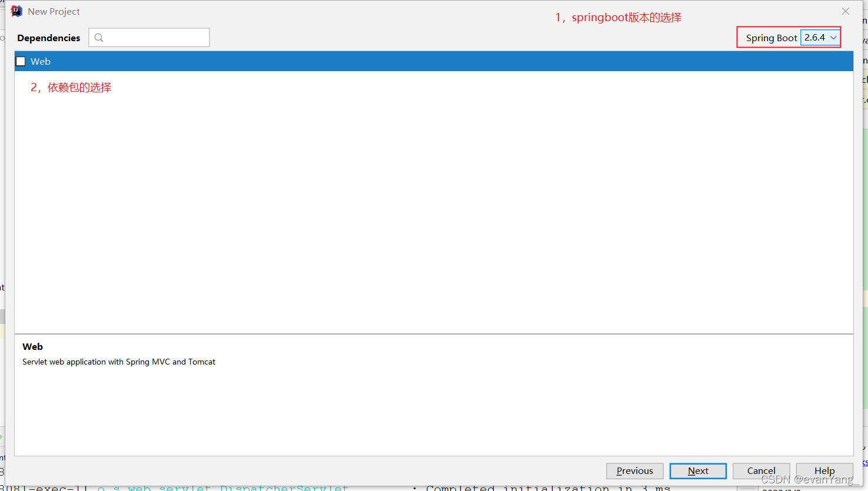Click the 'Servlet web application' description text
868x491 pixels.
[x=119, y=362]
